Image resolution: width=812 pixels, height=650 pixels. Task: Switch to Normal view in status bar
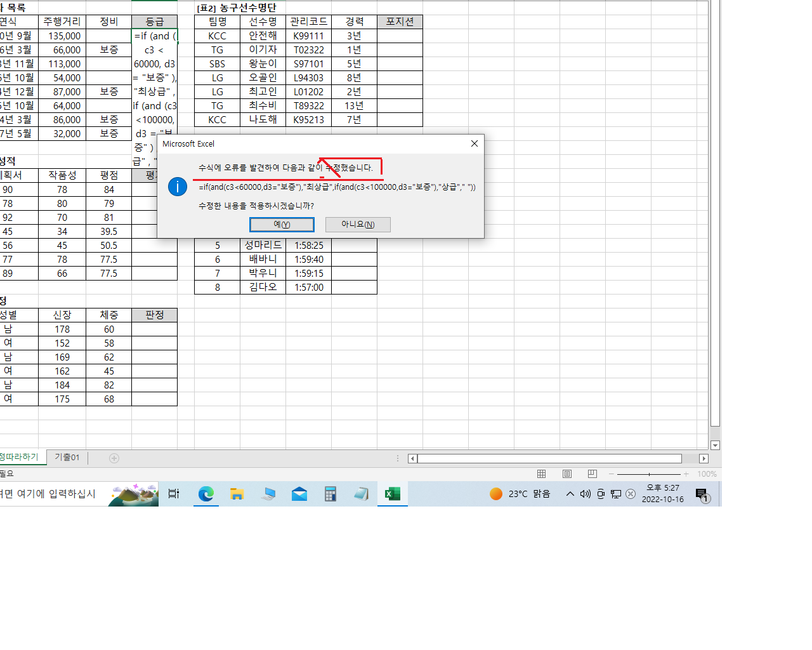point(541,474)
